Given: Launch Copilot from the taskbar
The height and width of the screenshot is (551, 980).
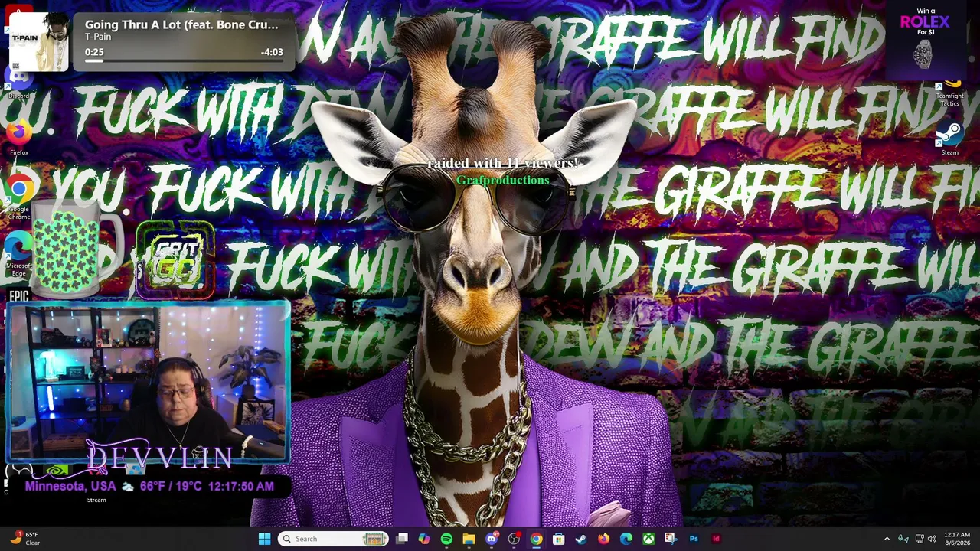Looking at the screenshot, I should (x=424, y=539).
